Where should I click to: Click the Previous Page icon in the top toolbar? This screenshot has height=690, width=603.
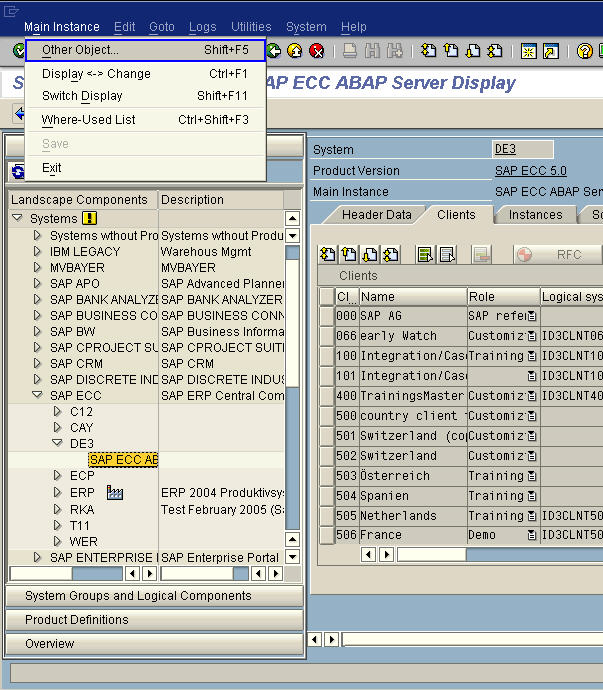pyautogui.click(x=451, y=51)
